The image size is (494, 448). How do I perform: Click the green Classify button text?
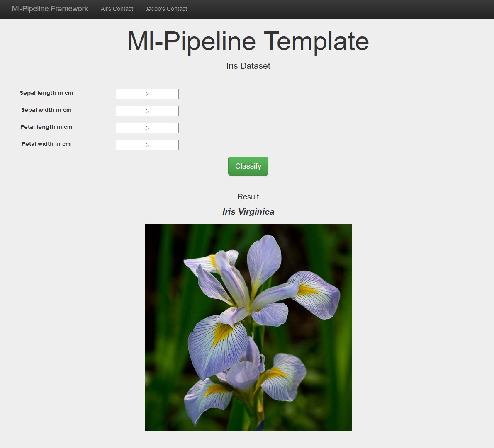click(x=248, y=166)
